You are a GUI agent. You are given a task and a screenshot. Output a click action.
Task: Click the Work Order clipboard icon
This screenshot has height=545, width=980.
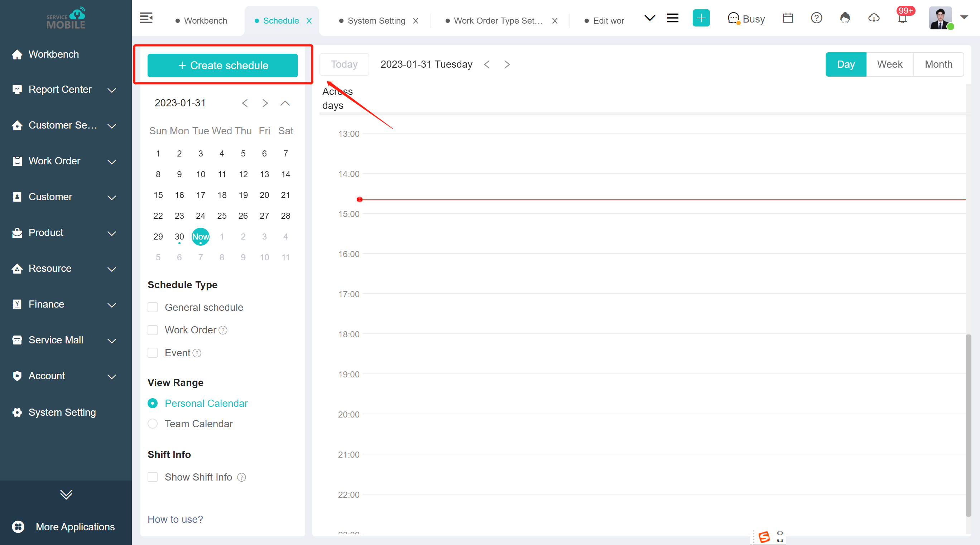17,161
